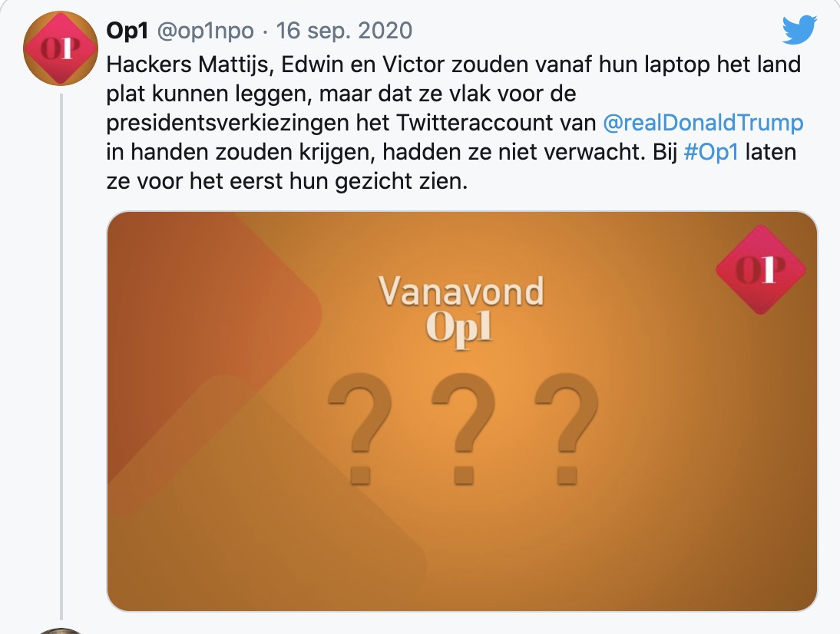Click the last tweet line ending "gezicht zien."
This screenshot has height=634, width=840.
tap(286, 181)
